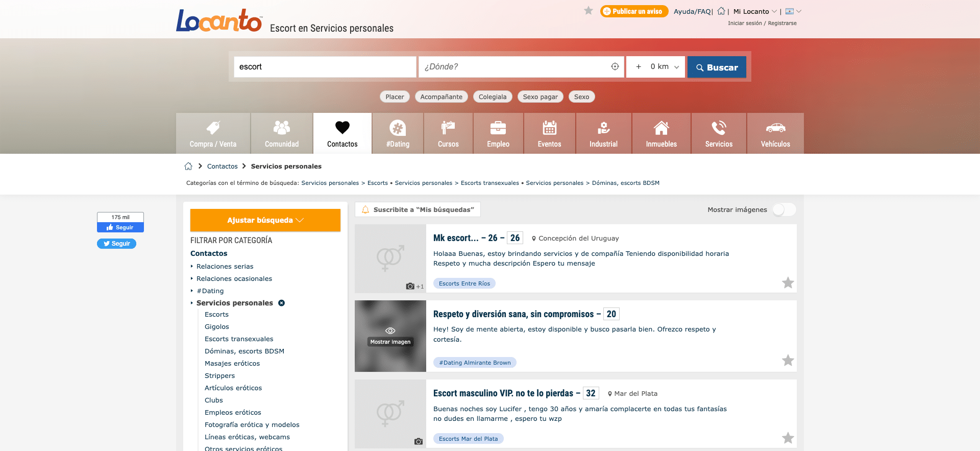The height and width of the screenshot is (451, 980).
Task: Click the favorites star icon in header
Action: (x=589, y=11)
